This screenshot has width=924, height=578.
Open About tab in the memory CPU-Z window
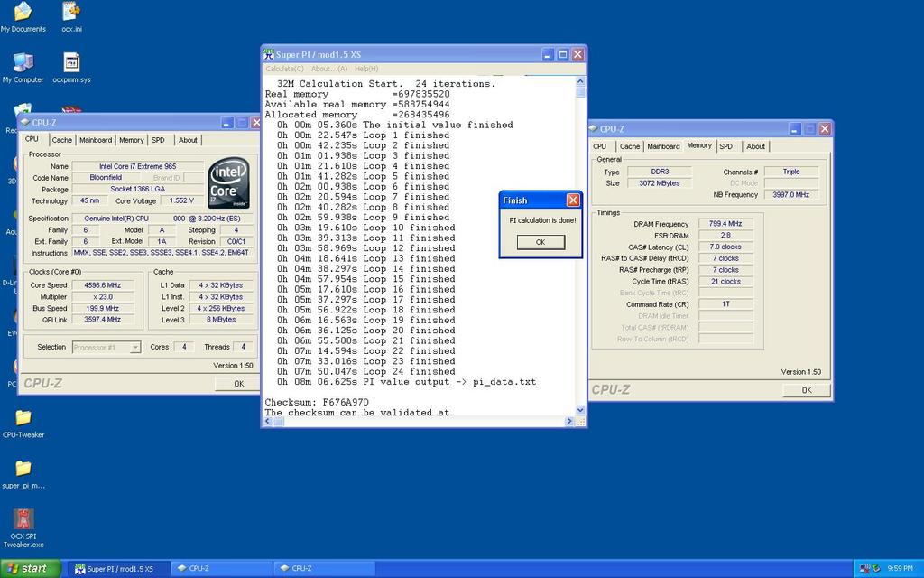[x=756, y=146]
